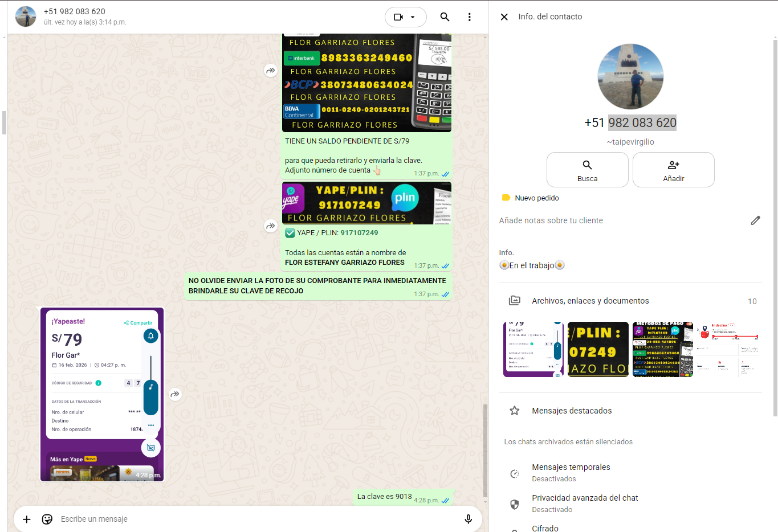
Task: Search within the chat conversation
Action: (x=445, y=17)
